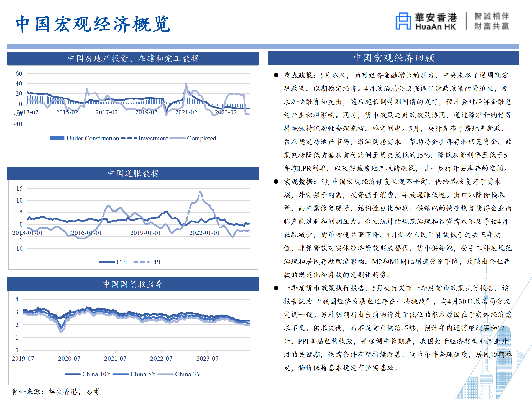This screenshot has height=399, width=532.
Task: Click the PPI peak on inflation chart
Action: [200, 192]
